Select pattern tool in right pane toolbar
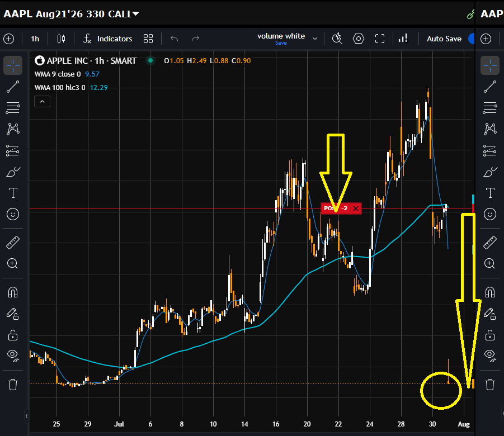 coord(490,129)
